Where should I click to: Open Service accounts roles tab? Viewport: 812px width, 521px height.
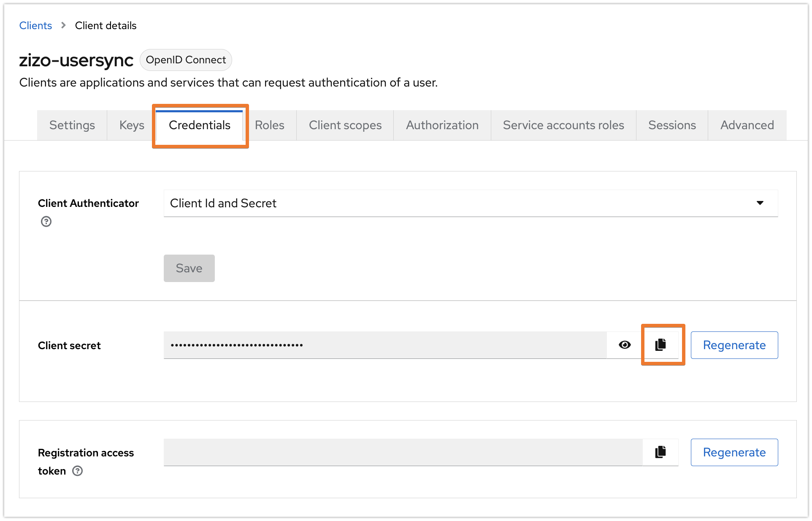(563, 125)
